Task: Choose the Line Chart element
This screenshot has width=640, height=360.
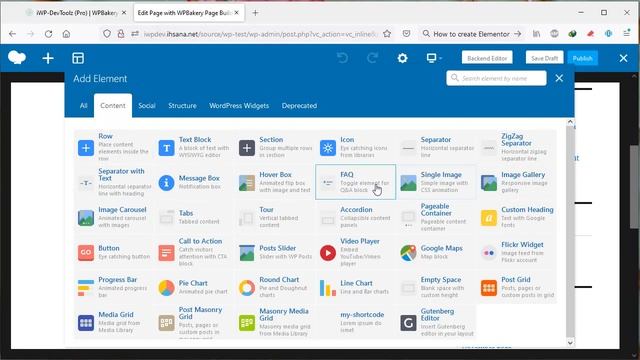Action: pos(356,287)
